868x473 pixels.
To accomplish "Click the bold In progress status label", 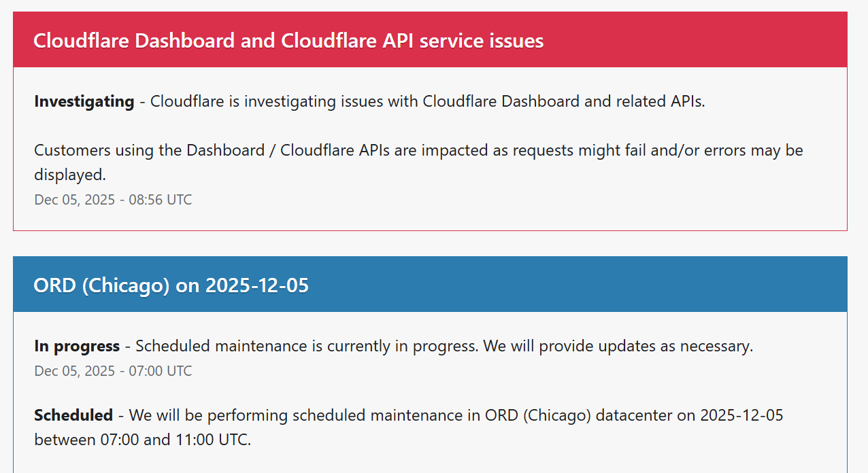I will click(77, 347).
